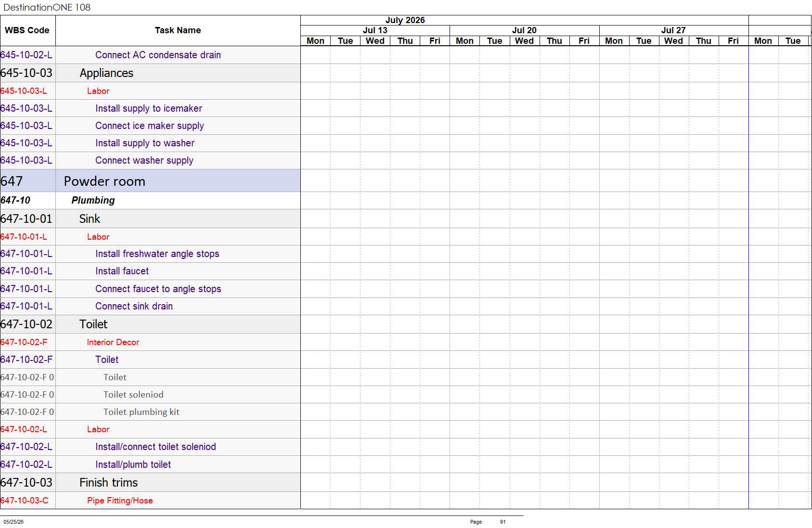This screenshot has height=528, width=812.
Task: Click WBS code 647-10
Action: tap(15, 200)
